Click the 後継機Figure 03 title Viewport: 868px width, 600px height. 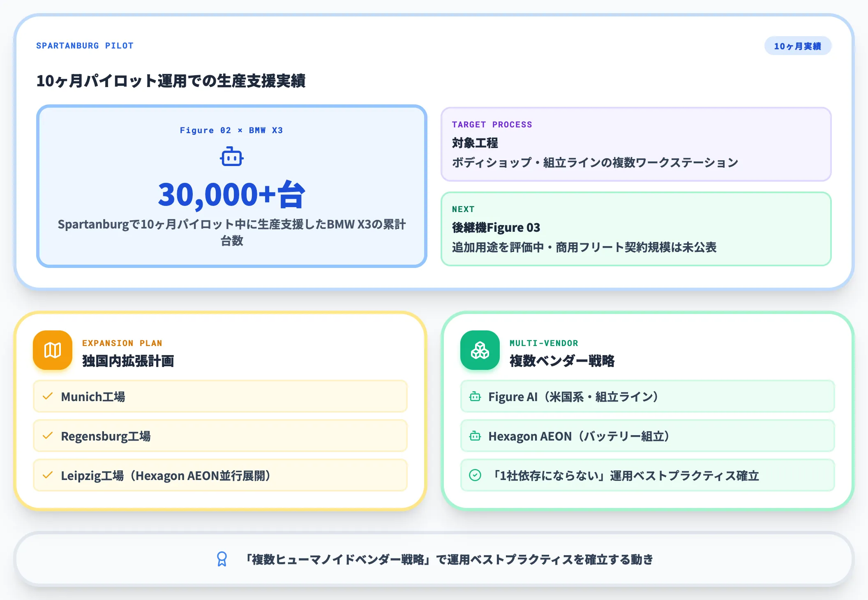(496, 228)
